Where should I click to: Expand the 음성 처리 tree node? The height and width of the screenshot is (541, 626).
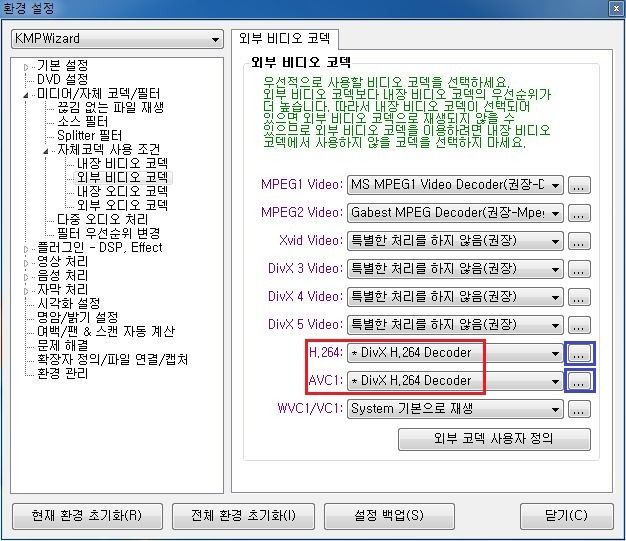[26, 277]
